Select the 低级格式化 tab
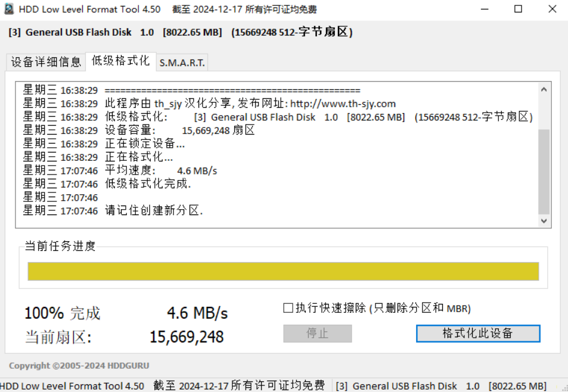The height and width of the screenshot is (392, 568). tap(120, 61)
